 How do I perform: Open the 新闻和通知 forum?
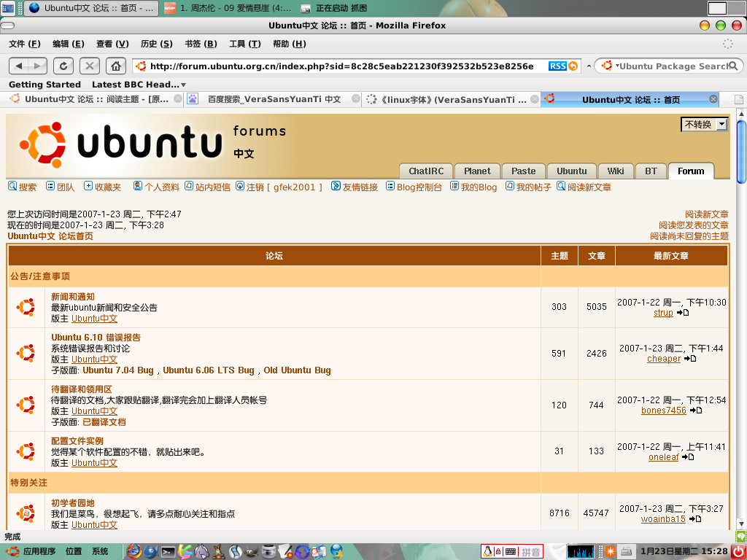[x=73, y=297]
